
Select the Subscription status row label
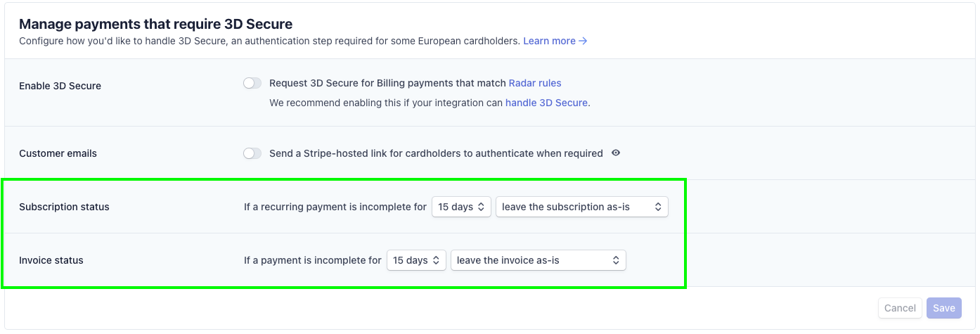coord(64,207)
